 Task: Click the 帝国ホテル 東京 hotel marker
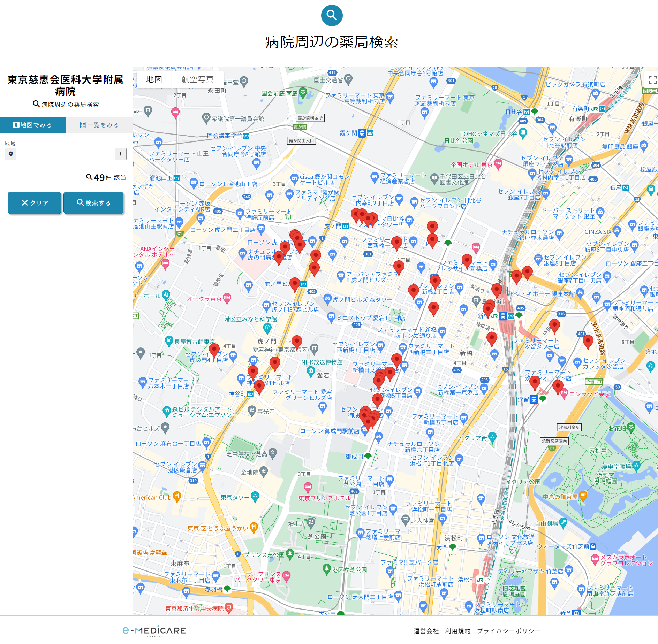pyautogui.click(x=498, y=164)
